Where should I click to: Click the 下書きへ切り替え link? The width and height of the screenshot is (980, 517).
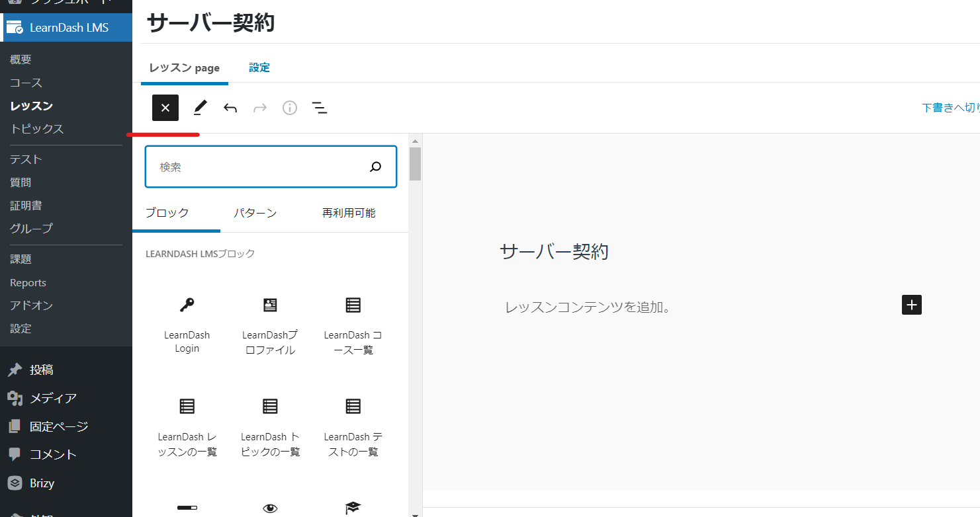pyautogui.click(x=950, y=108)
